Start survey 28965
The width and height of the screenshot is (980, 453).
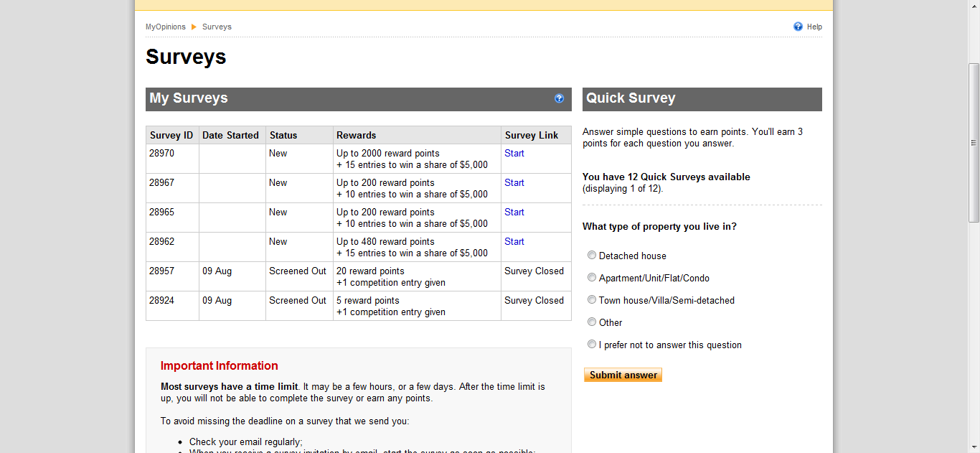coord(514,212)
